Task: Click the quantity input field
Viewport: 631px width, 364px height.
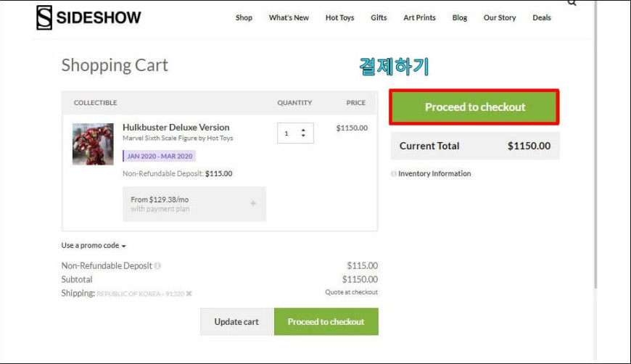Action: click(295, 133)
